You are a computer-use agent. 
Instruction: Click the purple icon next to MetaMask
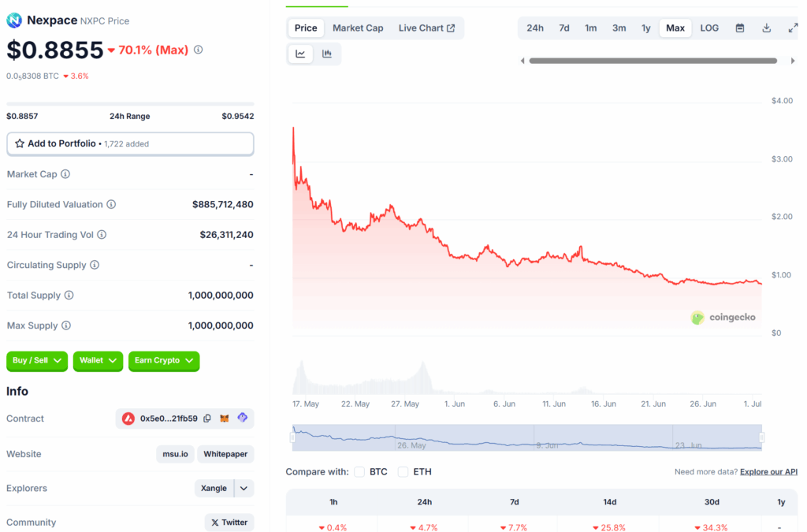click(x=243, y=417)
